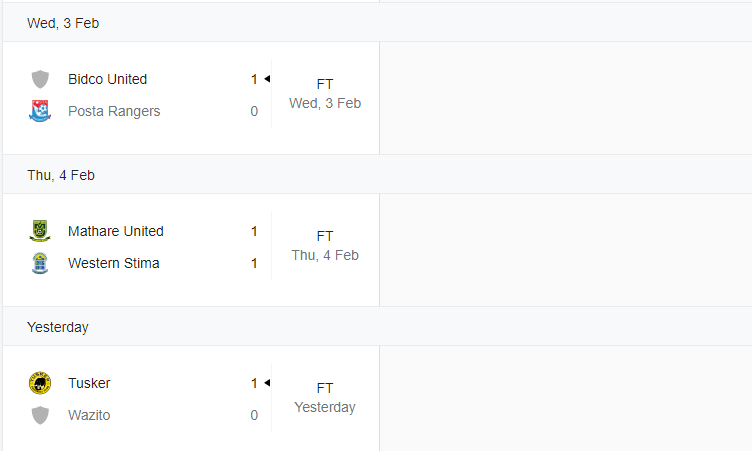
Task: Open the Tusker team name
Action: point(89,383)
